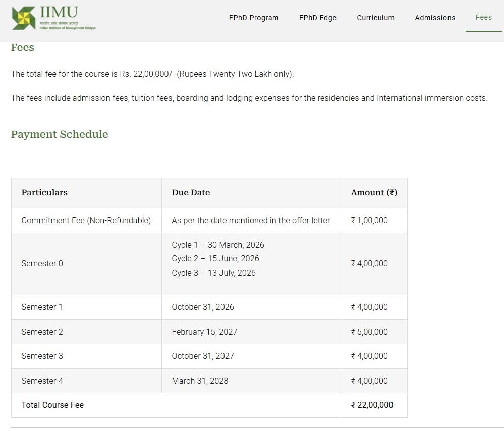Click the February 15, 2027 due date

coord(204,332)
